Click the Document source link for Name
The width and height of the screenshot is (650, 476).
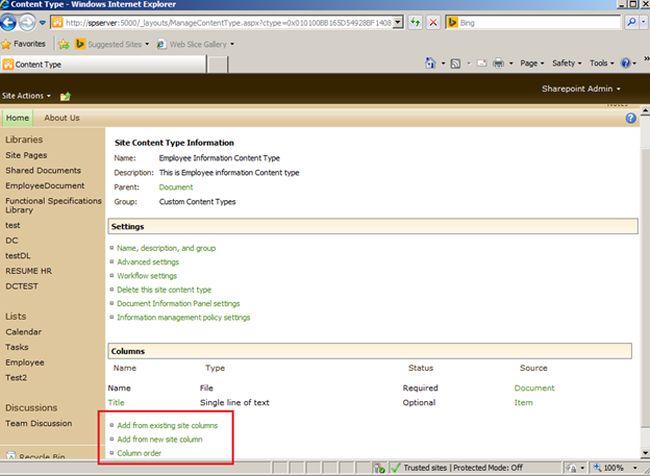534,388
